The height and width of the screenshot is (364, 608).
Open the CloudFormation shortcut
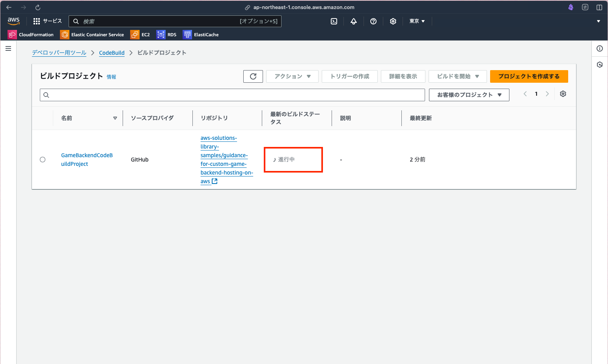[31, 35]
